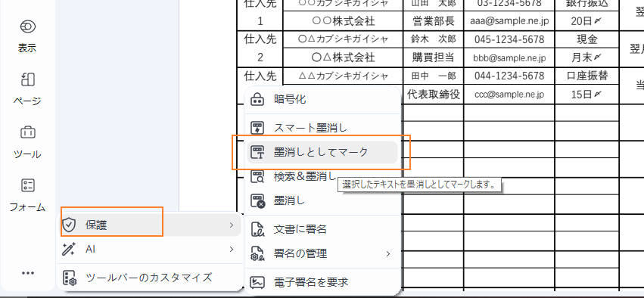Expand the 保護 submenu arrow

coord(232,225)
